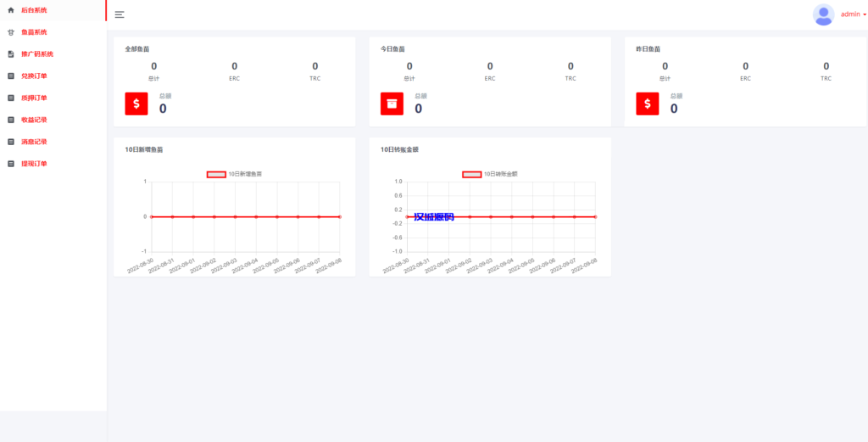Open the 质押订单 menu item
868x442 pixels.
(34, 98)
